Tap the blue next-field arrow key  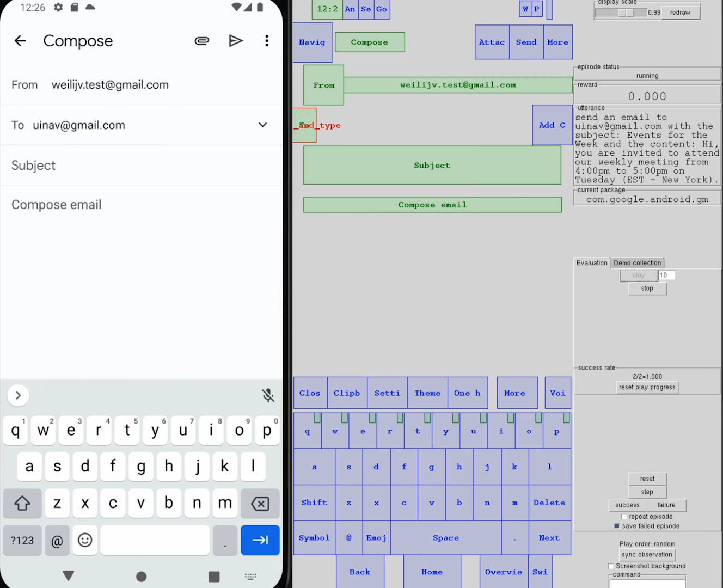[260, 540]
